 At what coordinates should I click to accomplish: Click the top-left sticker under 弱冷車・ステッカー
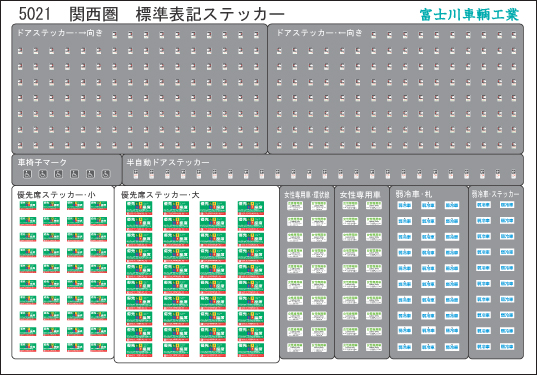pos(483,205)
